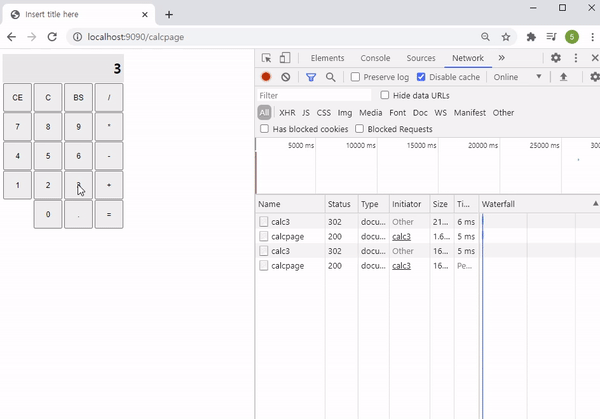Switch to the Sources tab
This screenshot has width=600, height=419.
point(421,58)
